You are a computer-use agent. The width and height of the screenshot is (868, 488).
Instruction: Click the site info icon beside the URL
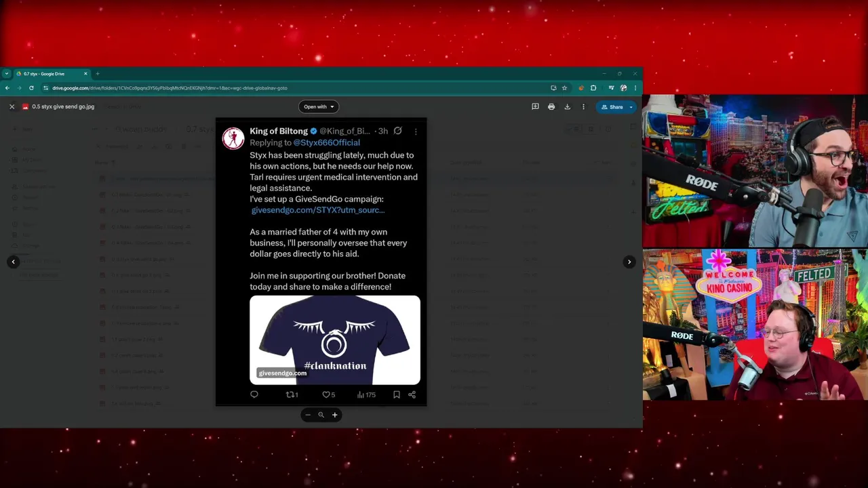(x=45, y=87)
